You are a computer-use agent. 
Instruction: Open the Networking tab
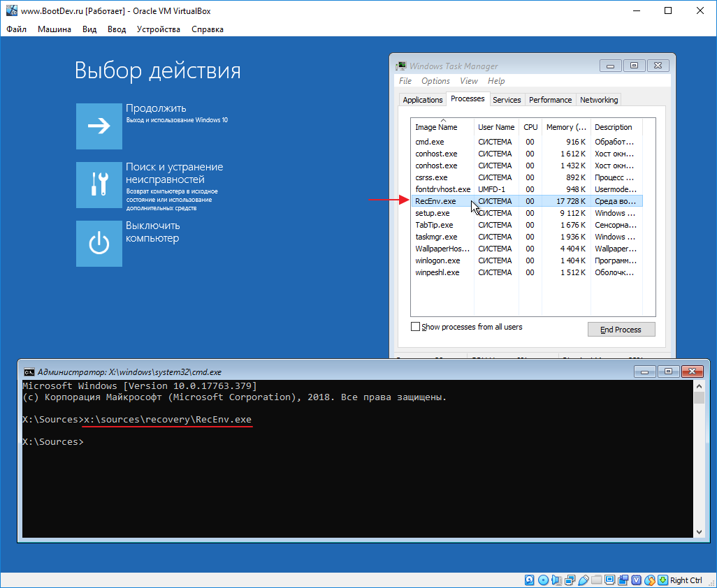(x=598, y=99)
